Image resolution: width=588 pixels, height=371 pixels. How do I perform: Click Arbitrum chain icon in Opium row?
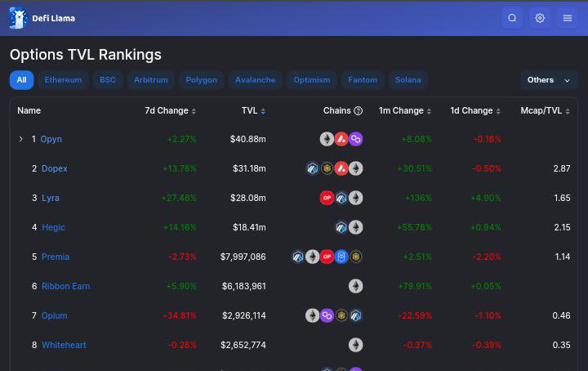355,315
